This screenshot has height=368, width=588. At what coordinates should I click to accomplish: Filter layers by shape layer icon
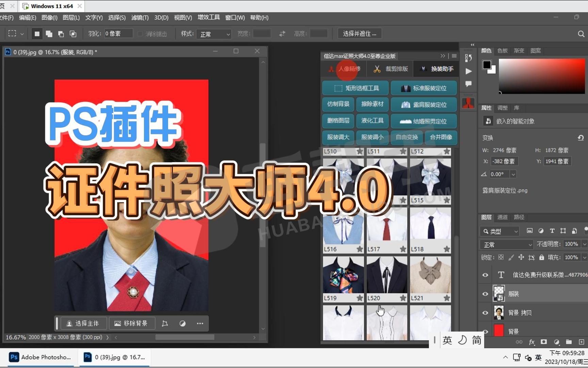(563, 231)
